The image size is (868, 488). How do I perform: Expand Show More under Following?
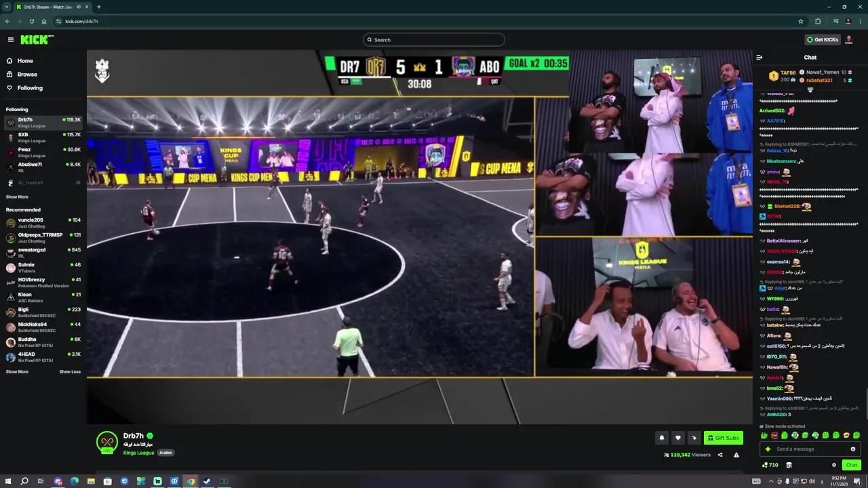[x=17, y=197]
